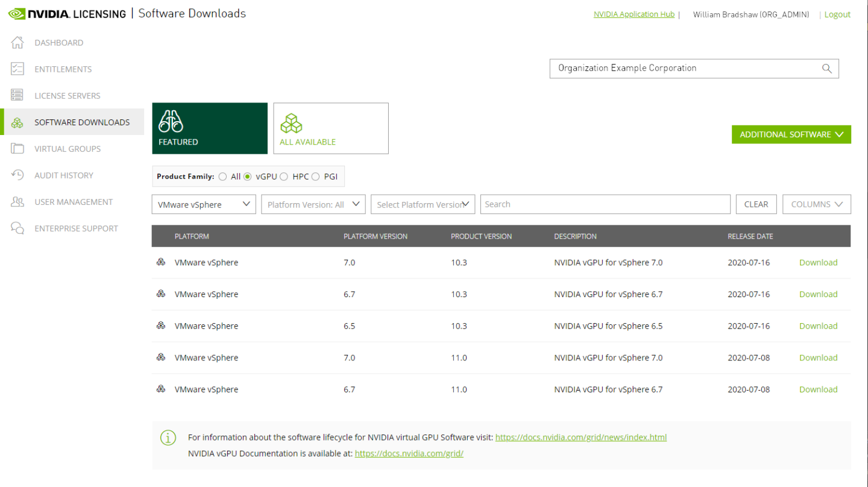This screenshot has width=868, height=487.
Task: Open the VMware vSphere platform dropdown
Action: point(204,204)
